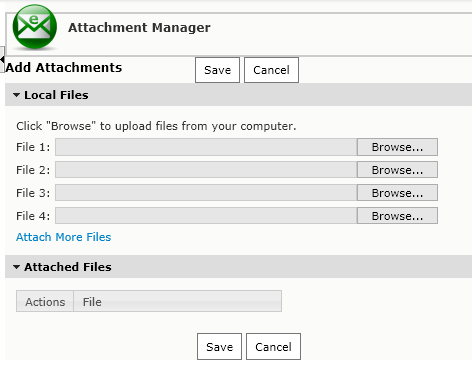The width and height of the screenshot is (472, 375).
Task: Click the File 1 path field
Action: coord(206,147)
